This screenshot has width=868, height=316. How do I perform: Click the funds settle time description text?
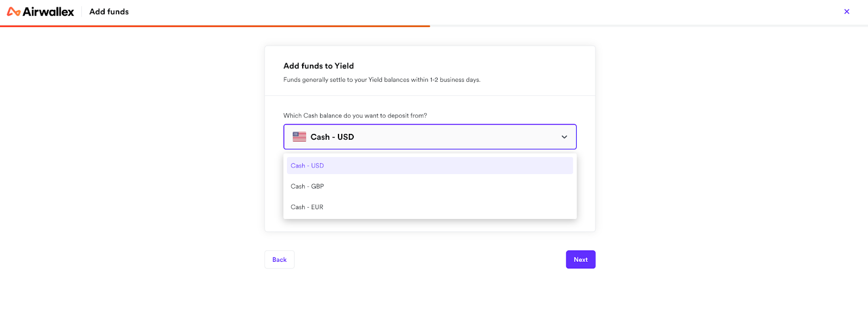point(382,80)
